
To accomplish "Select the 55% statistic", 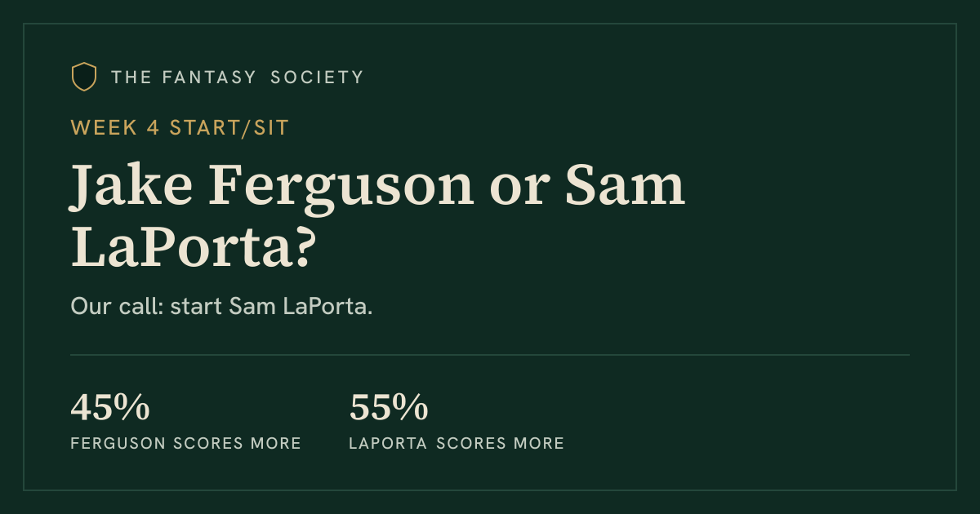I will click(x=389, y=408).
